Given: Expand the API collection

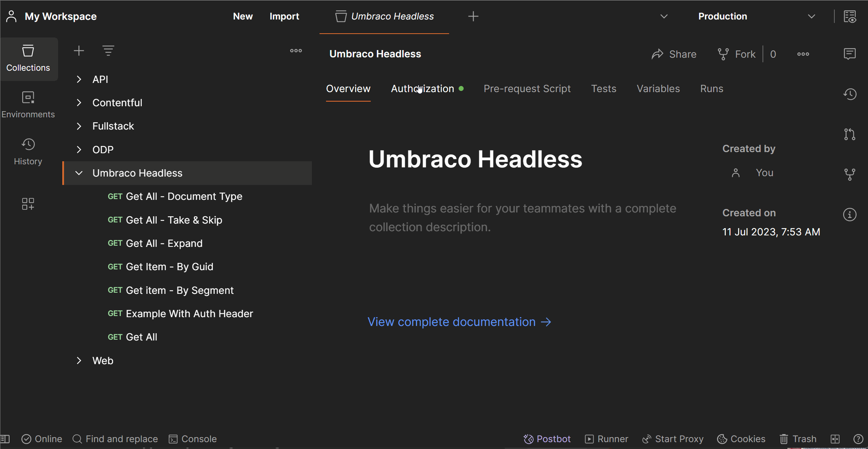Looking at the screenshot, I should [79, 79].
